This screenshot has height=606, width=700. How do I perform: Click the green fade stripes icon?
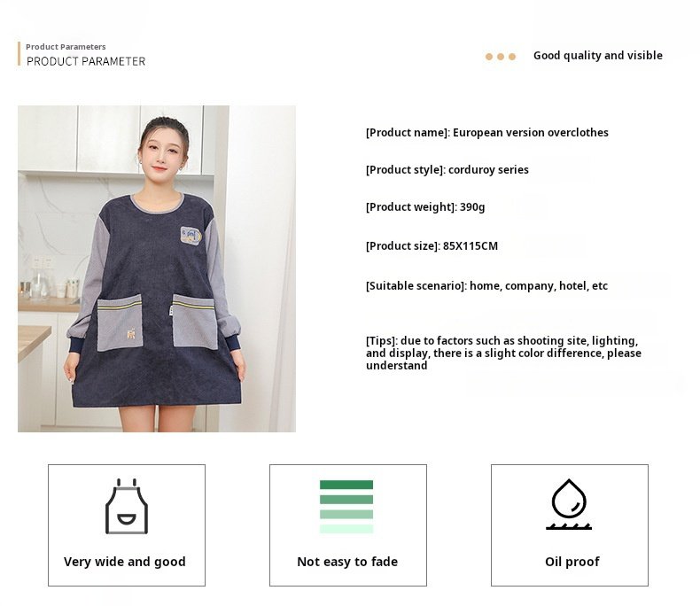tap(346, 507)
